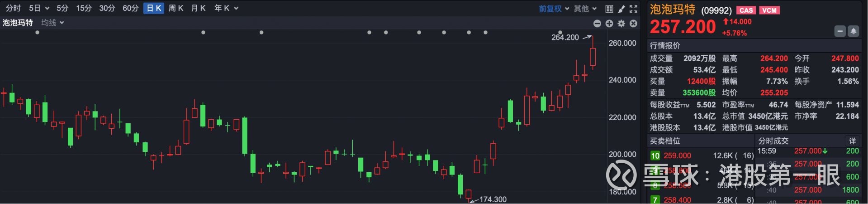Switch to 60分 chart period

[131, 8]
